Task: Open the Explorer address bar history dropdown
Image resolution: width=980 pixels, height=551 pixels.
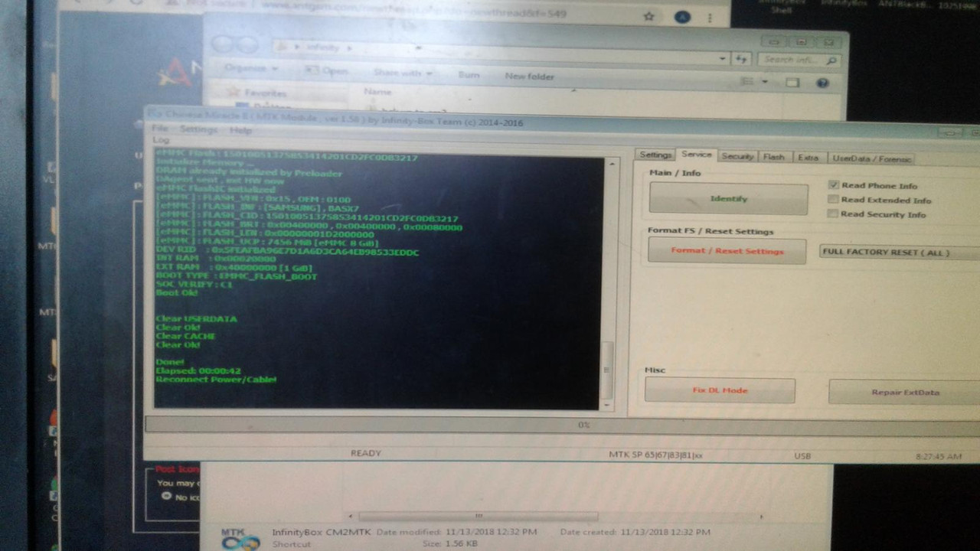Action: pyautogui.click(x=723, y=58)
